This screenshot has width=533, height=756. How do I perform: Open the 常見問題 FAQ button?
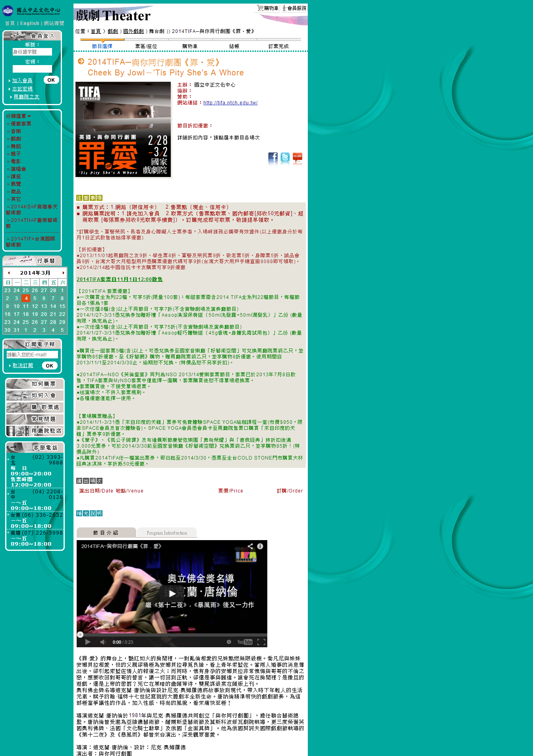[35, 419]
